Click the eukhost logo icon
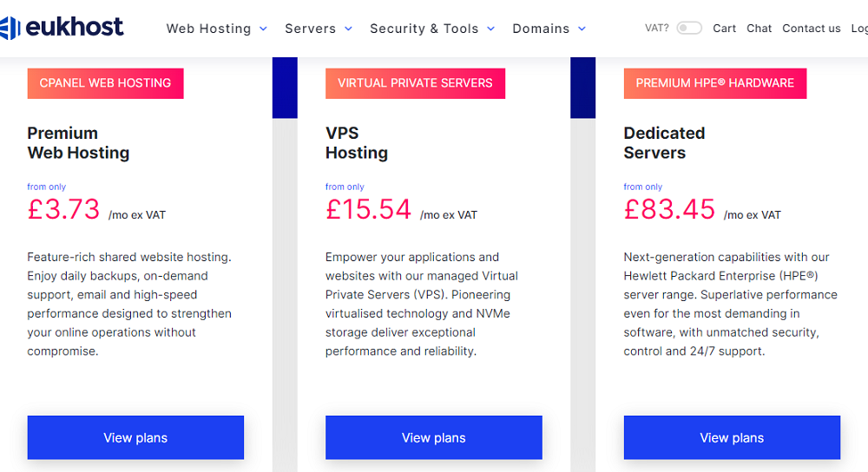 10,29
